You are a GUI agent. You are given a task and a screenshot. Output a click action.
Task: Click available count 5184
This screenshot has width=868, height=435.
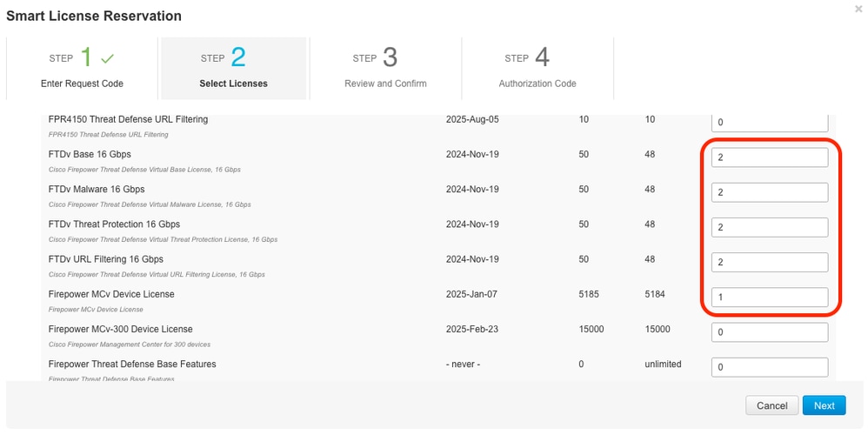(x=655, y=294)
